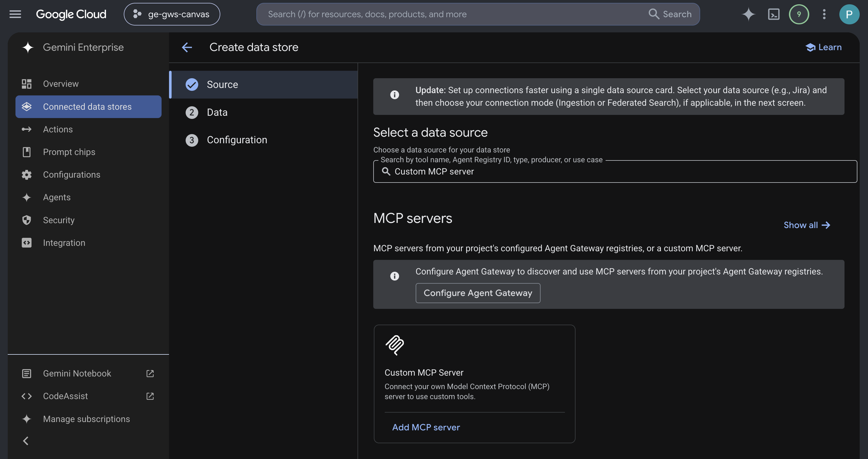
Task: Click the Agent Gateway notice info icon
Action: pyautogui.click(x=394, y=276)
